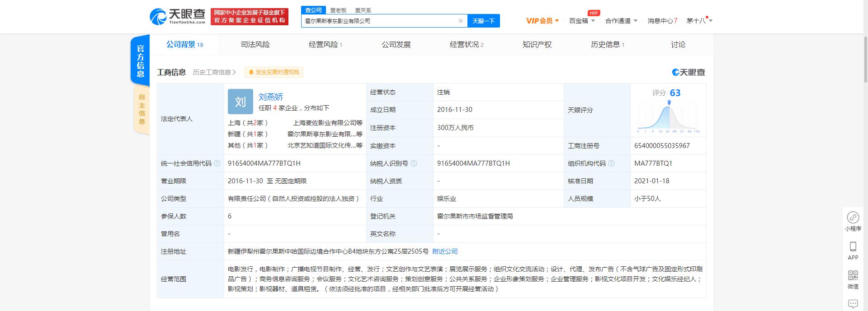This screenshot has height=311, width=868.
Task: Switch to the 经营状况 tab
Action: [467, 44]
